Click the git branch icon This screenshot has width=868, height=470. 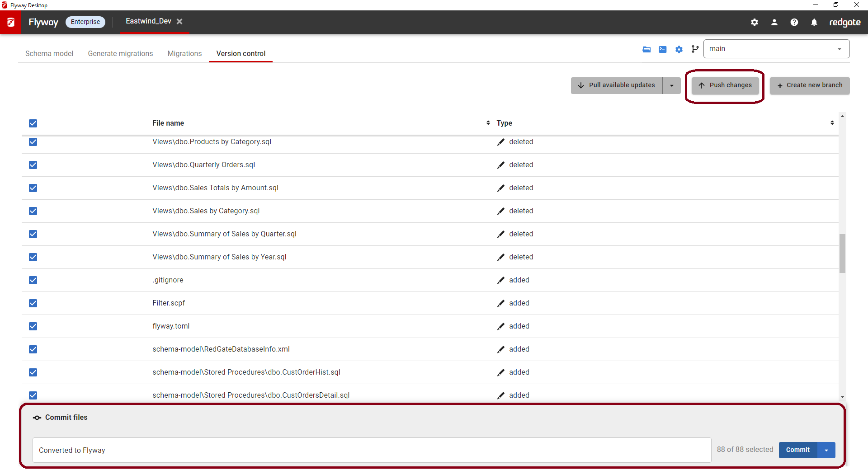point(695,49)
